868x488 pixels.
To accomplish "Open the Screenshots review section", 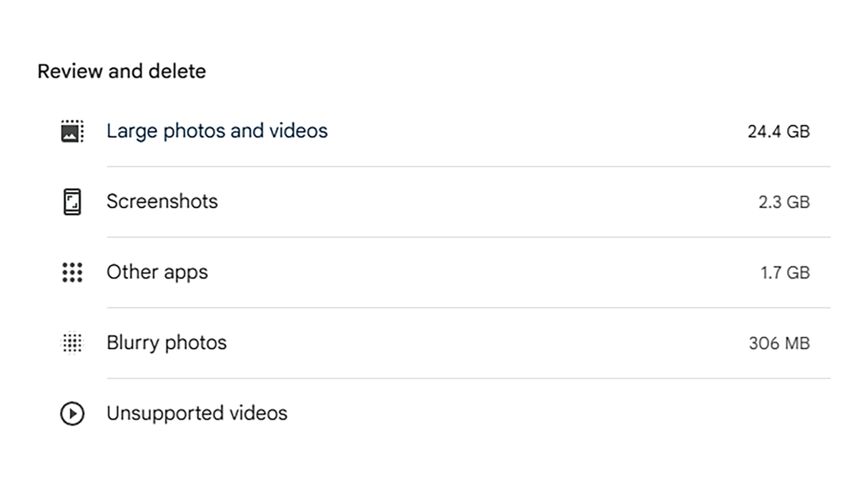I will [163, 201].
